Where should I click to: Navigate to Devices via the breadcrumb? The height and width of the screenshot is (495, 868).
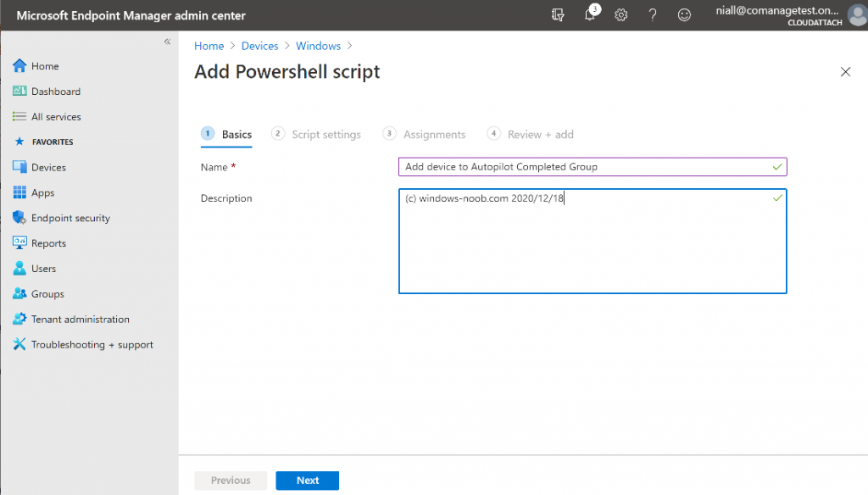pyautogui.click(x=259, y=46)
